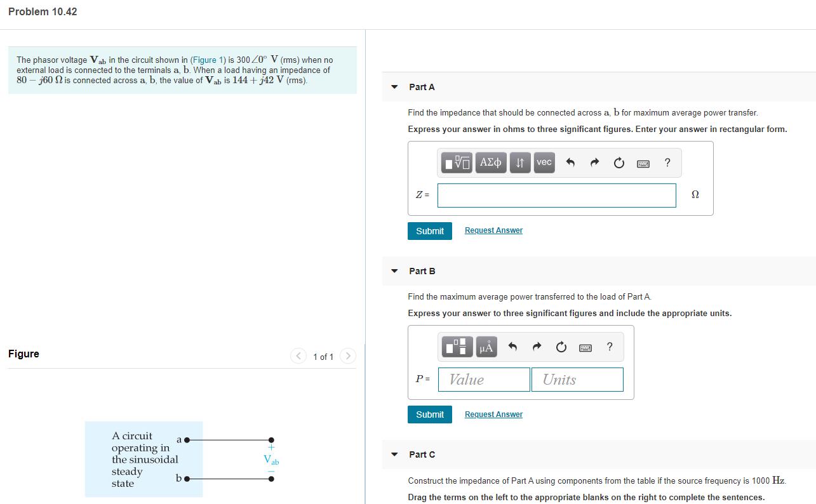This screenshot has height=504, width=816.
Task: Collapse the Part C section
Action: pyautogui.click(x=394, y=454)
